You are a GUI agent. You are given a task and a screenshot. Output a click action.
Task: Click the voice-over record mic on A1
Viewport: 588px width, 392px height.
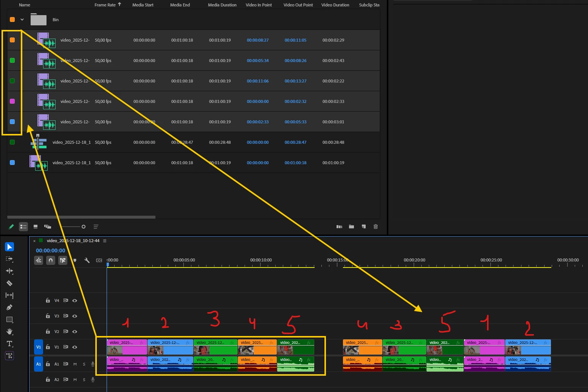(x=93, y=364)
